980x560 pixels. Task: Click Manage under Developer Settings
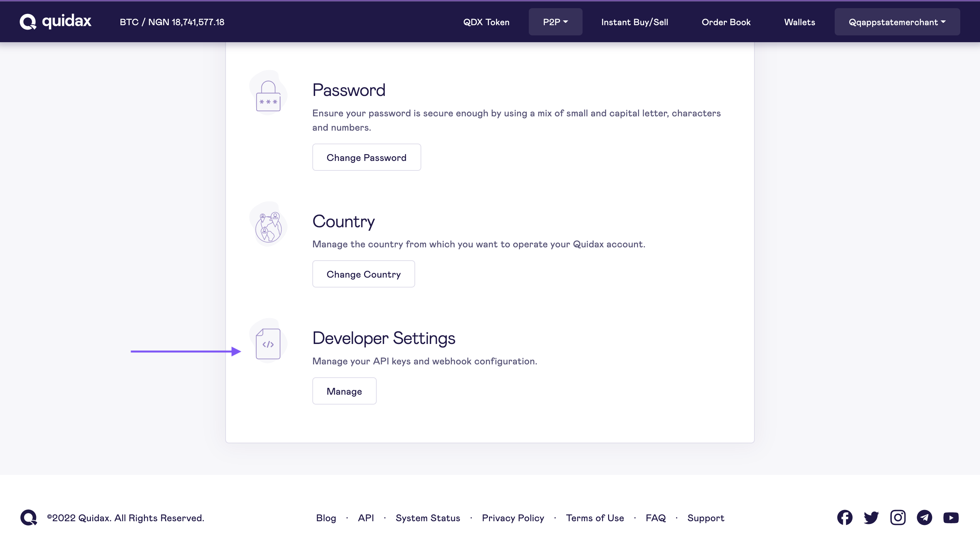344,391
